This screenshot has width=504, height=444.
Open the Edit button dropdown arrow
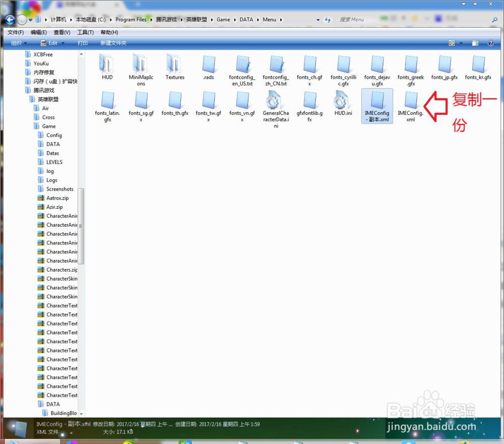pos(63,43)
